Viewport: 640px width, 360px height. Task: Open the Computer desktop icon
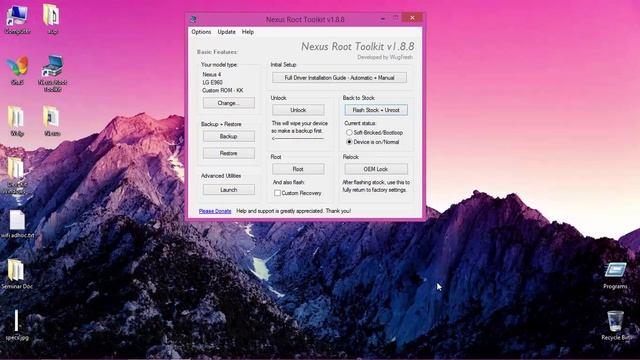click(17, 19)
